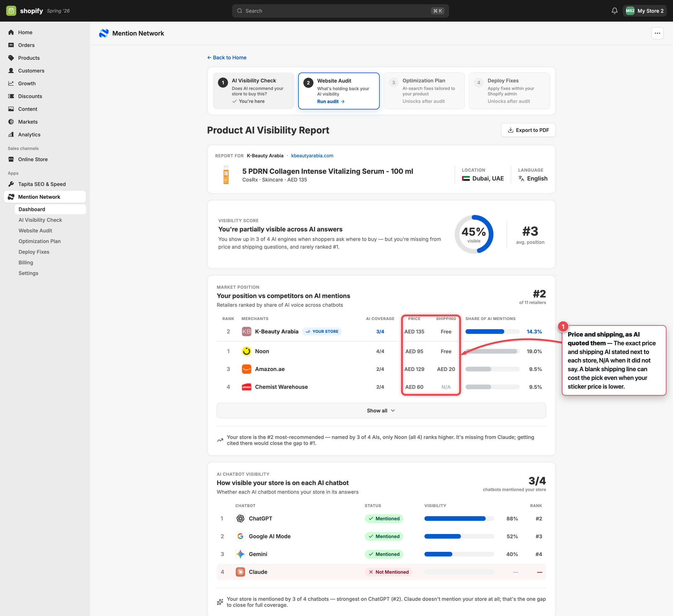
Task: Open Website Audit sidebar item
Action: 35,231
